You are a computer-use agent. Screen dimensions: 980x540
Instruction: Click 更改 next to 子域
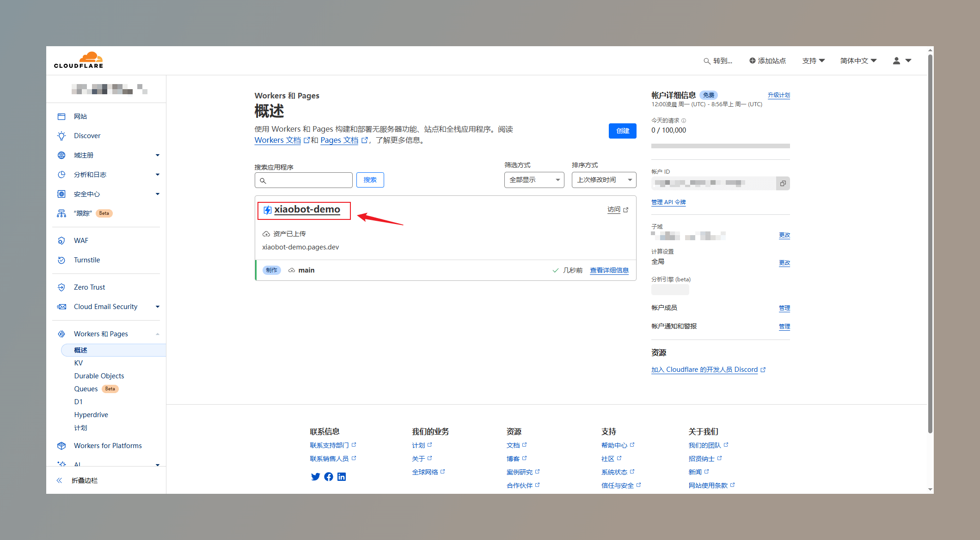(784, 235)
